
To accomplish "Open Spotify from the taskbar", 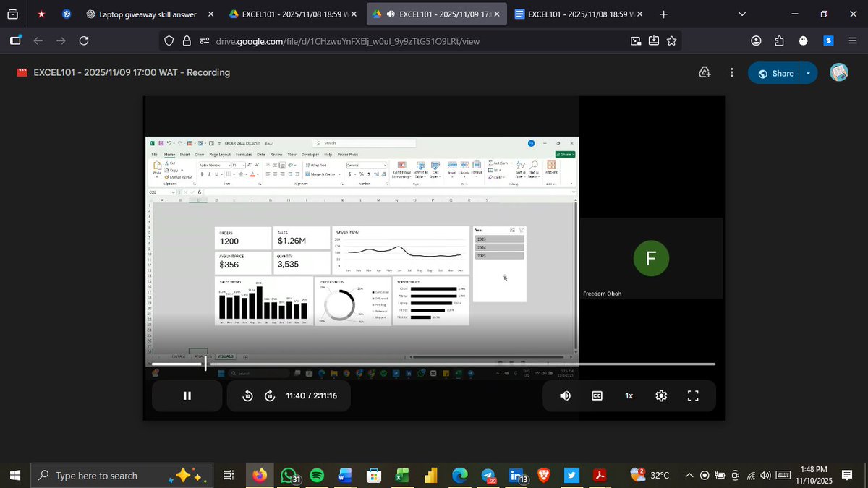I will [317, 476].
